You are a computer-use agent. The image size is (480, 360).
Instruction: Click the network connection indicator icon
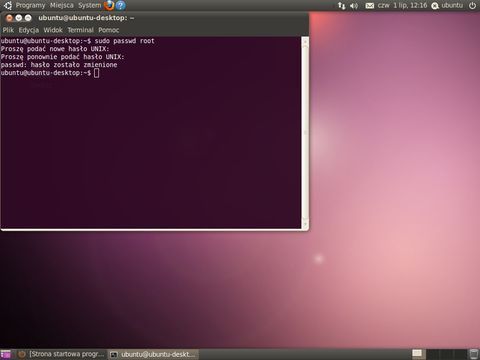(342, 6)
